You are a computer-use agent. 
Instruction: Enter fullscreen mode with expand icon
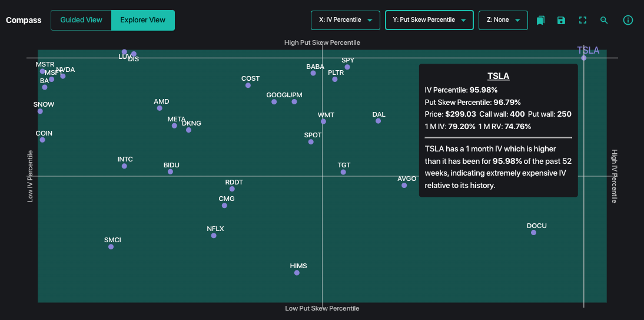[582, 20]
